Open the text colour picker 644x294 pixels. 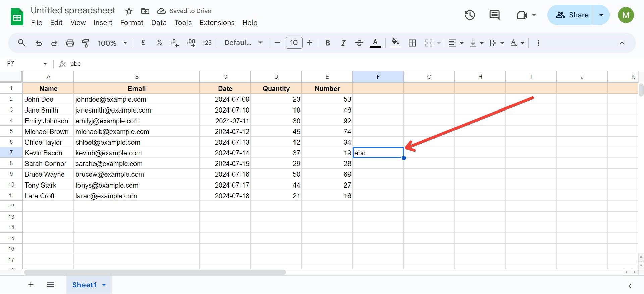[x=375, y=43]
